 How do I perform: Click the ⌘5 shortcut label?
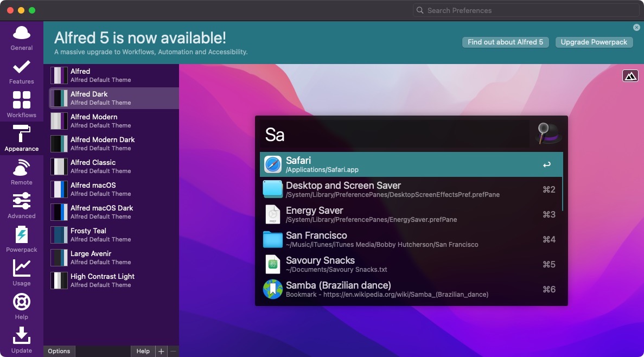pos(549,264)
